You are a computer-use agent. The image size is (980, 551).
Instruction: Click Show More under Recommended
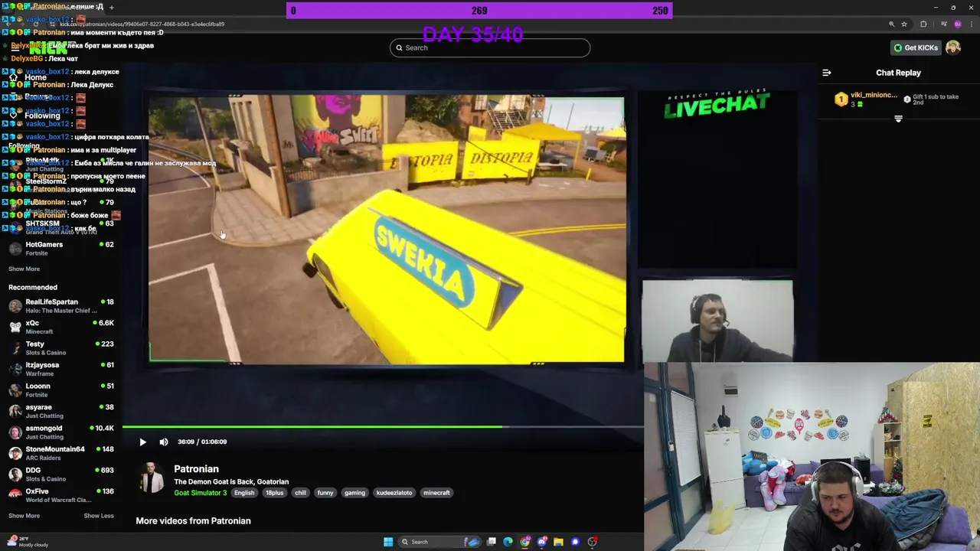coord(24,516)
